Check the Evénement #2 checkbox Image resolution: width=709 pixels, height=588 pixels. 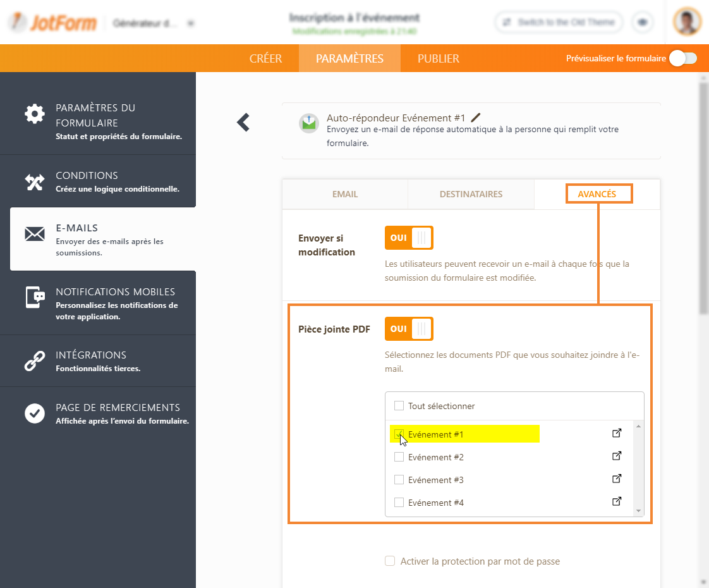click(399, 457)
